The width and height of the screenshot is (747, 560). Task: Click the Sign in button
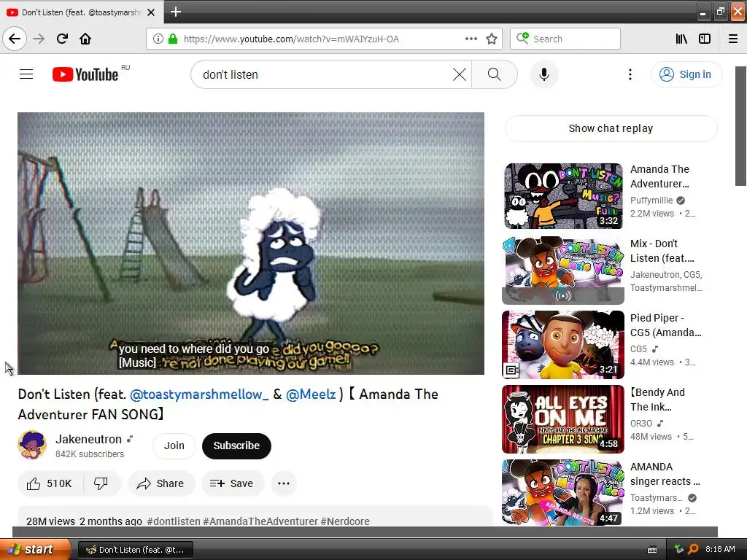coord(686,74)
